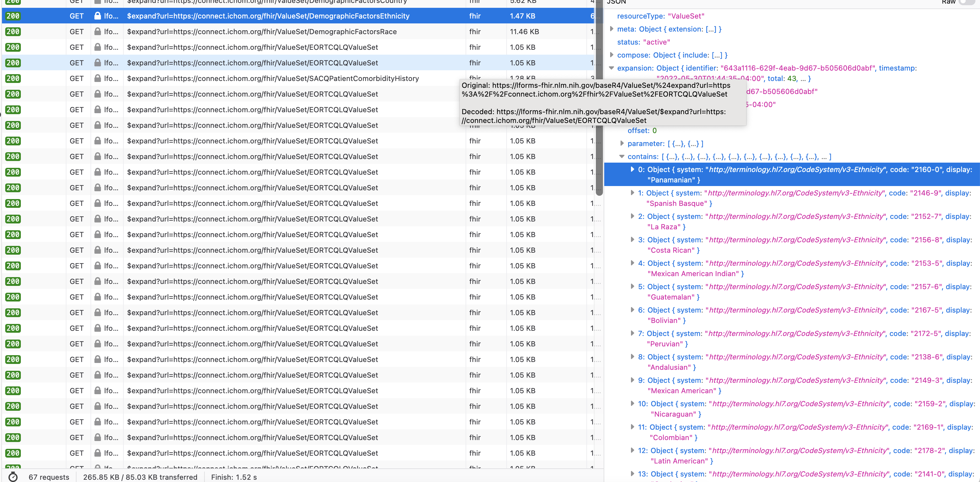Collapse the expansion Object disclosure triangle
980x482 pixels.
612,68
